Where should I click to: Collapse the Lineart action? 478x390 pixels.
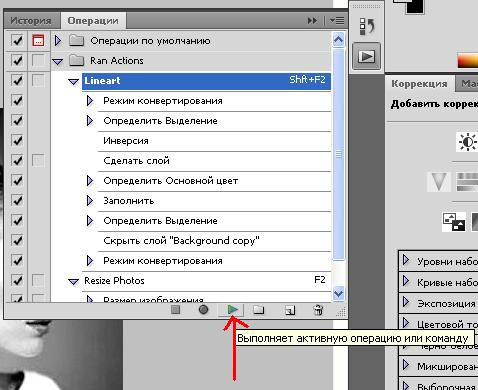click(x=73, y=81)
